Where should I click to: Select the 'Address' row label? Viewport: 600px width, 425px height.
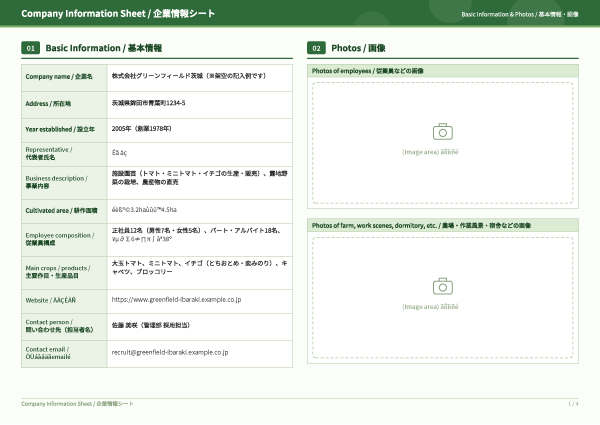(x=48, y=104)
